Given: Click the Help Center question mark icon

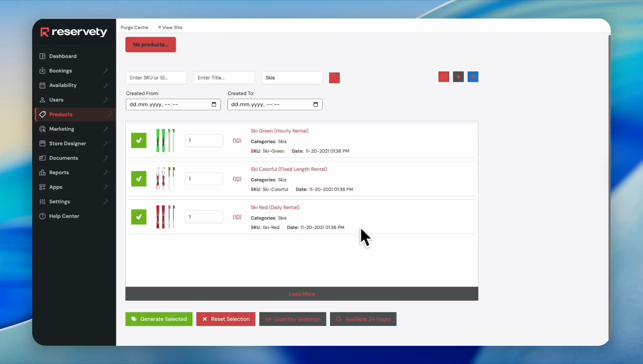Looking at the screenshot, I should tap(43, 216).
